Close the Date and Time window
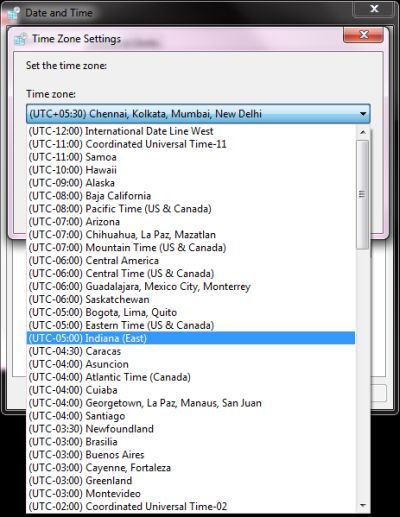 point(374,8)
